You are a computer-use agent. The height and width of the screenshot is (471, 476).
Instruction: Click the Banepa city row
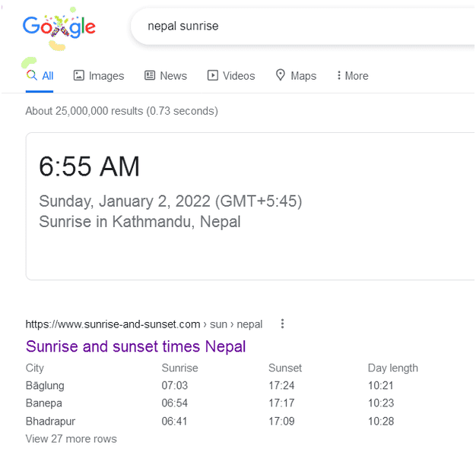coord(43,403)
